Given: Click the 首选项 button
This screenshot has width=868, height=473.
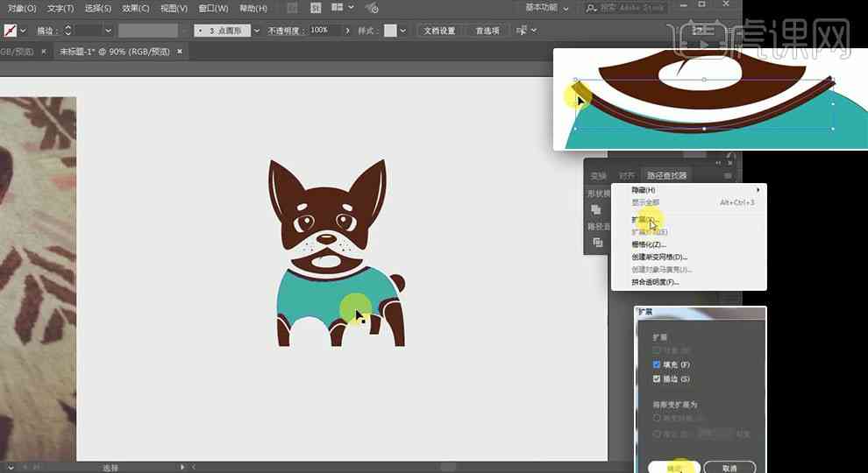Looking at the screenshot, I should pyautogui.click(x=487, y=31).
